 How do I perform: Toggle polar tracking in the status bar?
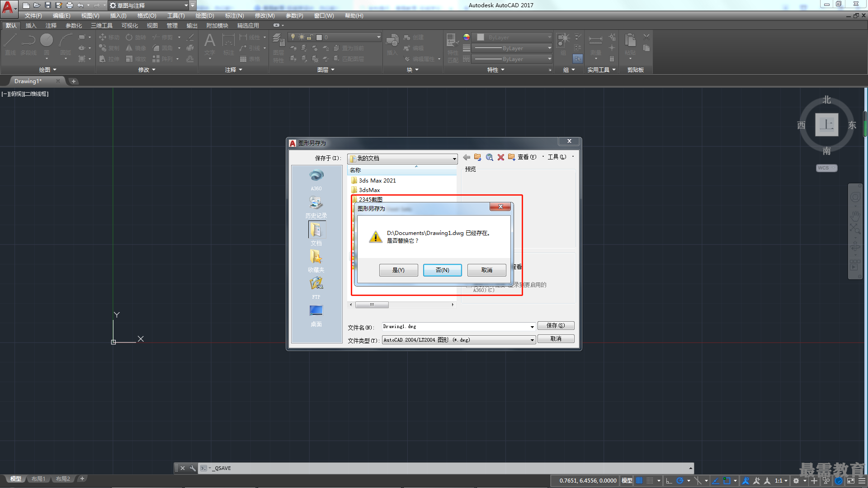[679, 481]
